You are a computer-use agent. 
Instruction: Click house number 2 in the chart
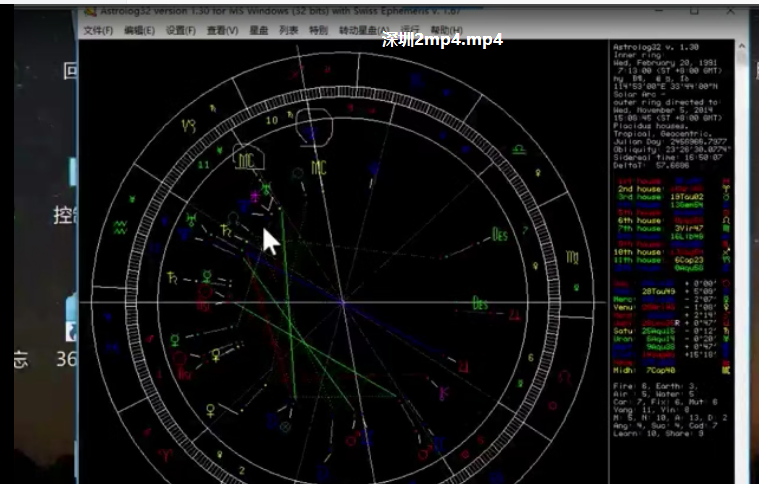(x=242, y=470)
